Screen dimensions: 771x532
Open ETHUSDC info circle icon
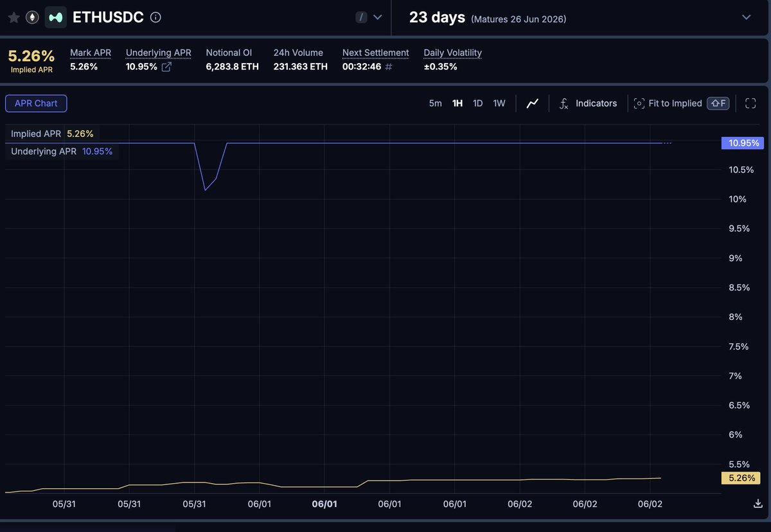coord(155,17)
